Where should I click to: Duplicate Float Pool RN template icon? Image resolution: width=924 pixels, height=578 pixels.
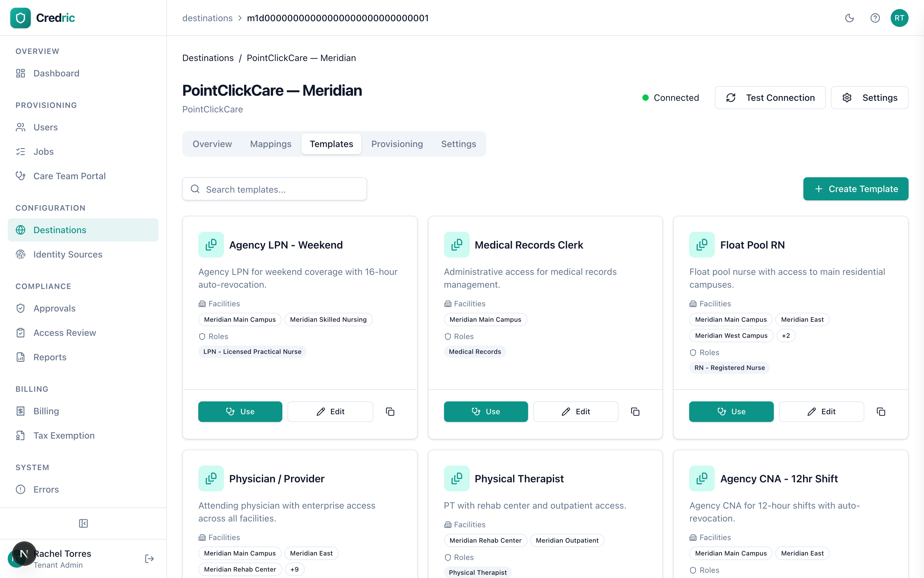click(881, 412)
